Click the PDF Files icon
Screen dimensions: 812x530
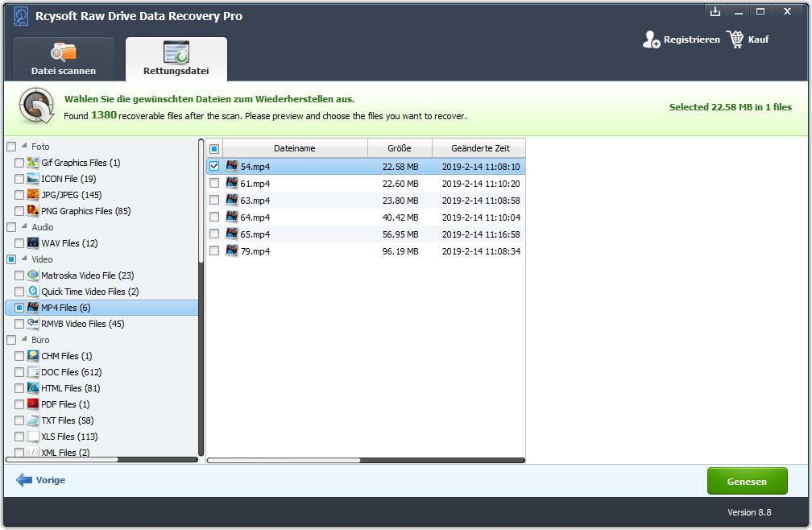pyautogui.click(x=33, y=404)
